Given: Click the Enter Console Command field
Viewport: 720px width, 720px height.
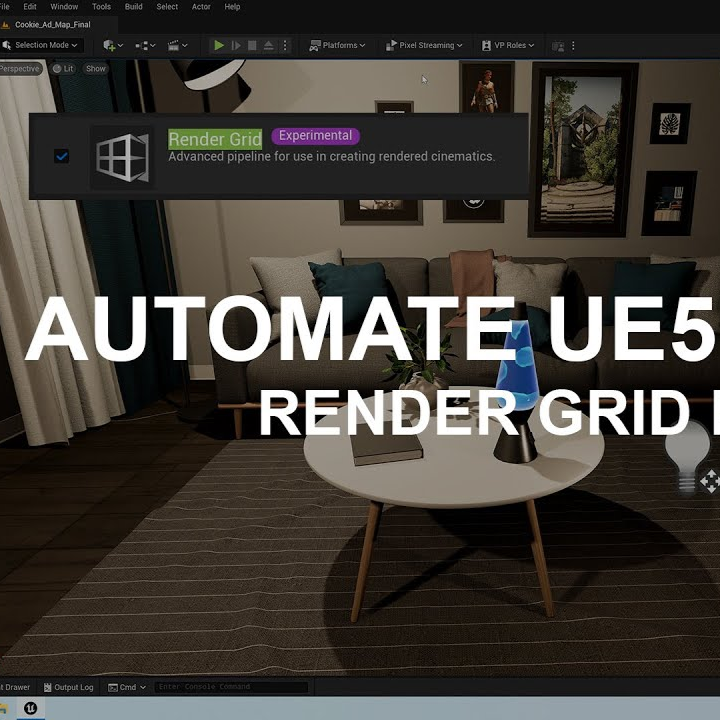Looking at the screenshot, I should tap(231, 687).
